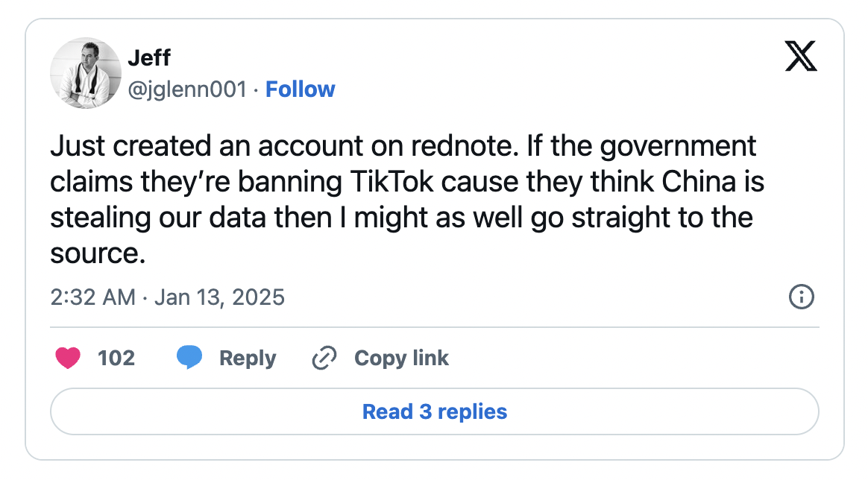Screen dimensions: 868x480
Task: Click the pink heart icon to like
Action: click(69, 358)
